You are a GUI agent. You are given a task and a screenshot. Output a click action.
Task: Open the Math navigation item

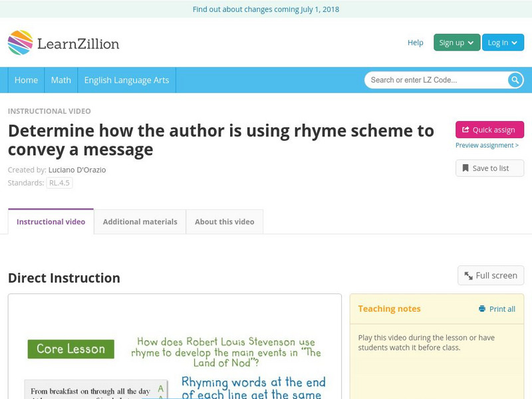click(61, 80)
